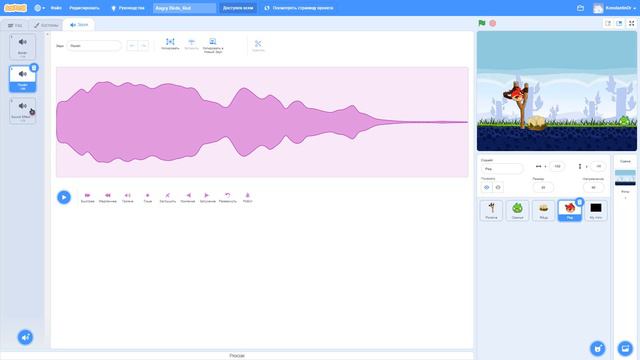The height and width of the screenshot is (360, 640).
Task: Apply the Робот robot effect
Action: click(247, 198)
